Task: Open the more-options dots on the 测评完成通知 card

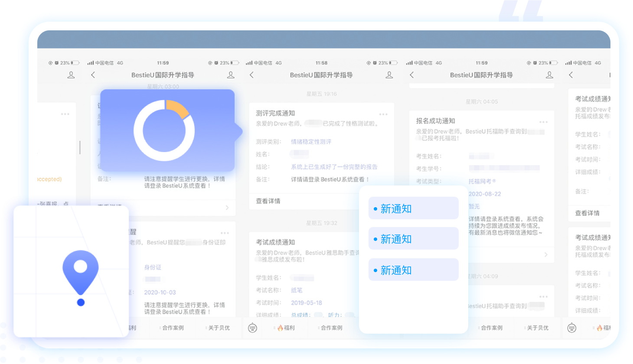Action: [x=383, y=114]
